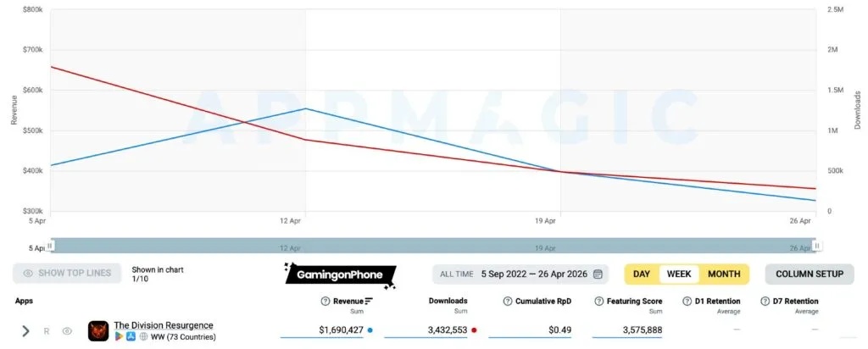Viewport: 868px width, 349px height.
Task: Click the D1 Retention help icon
Action: pos(687,302)
